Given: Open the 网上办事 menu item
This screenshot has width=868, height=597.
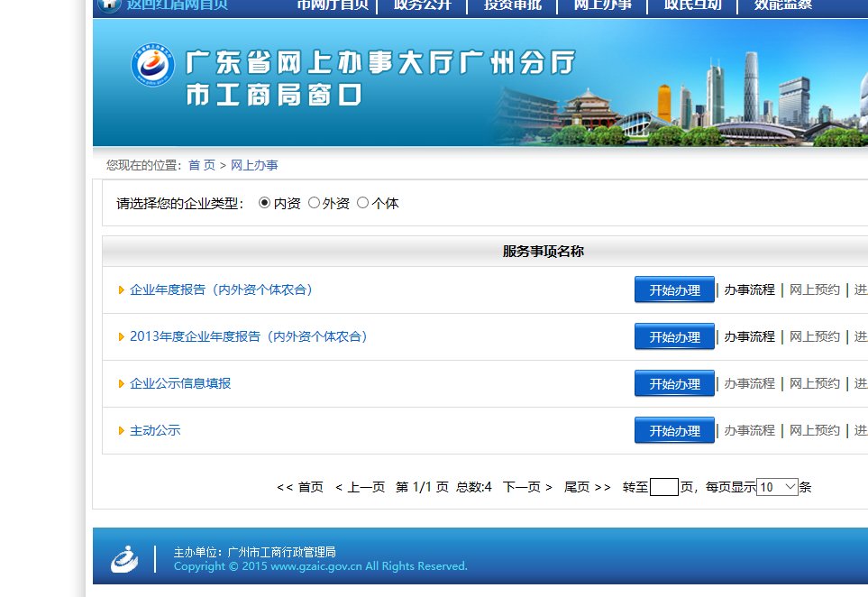Looking at the screenshot, I should point(602,5).
